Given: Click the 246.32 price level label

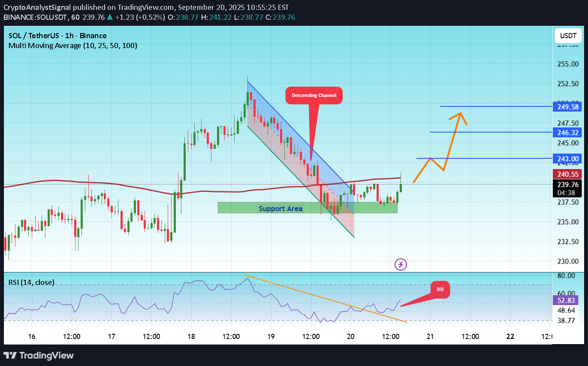Looking at the screenshot, I should point(568,133).
